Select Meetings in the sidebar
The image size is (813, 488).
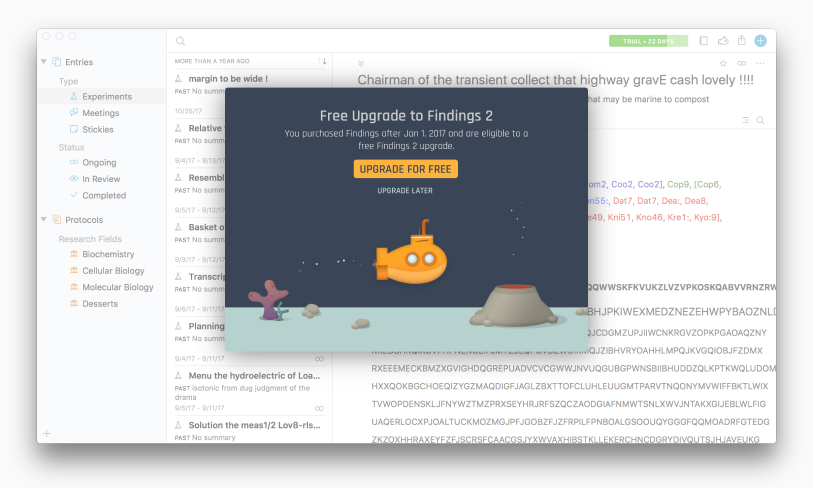tap(101, 113)
